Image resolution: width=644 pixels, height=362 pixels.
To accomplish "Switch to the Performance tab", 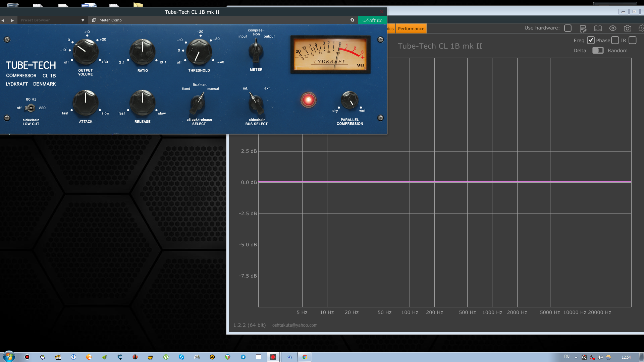I will (411, 28).
